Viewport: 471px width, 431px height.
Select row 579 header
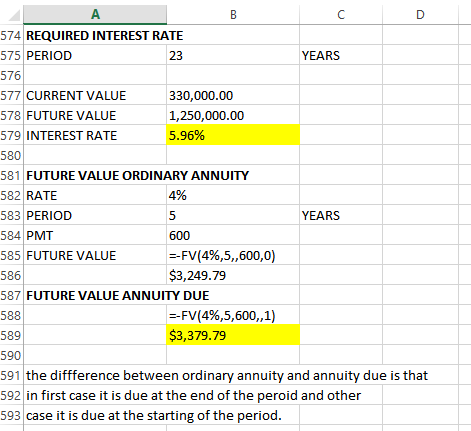[x=11, y=135]
